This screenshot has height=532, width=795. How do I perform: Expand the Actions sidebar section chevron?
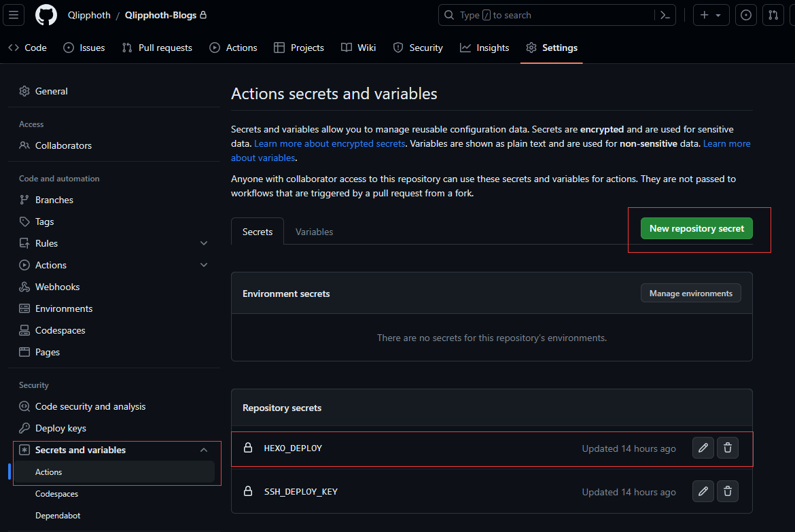pyautogui.click(x=204, y=265)
